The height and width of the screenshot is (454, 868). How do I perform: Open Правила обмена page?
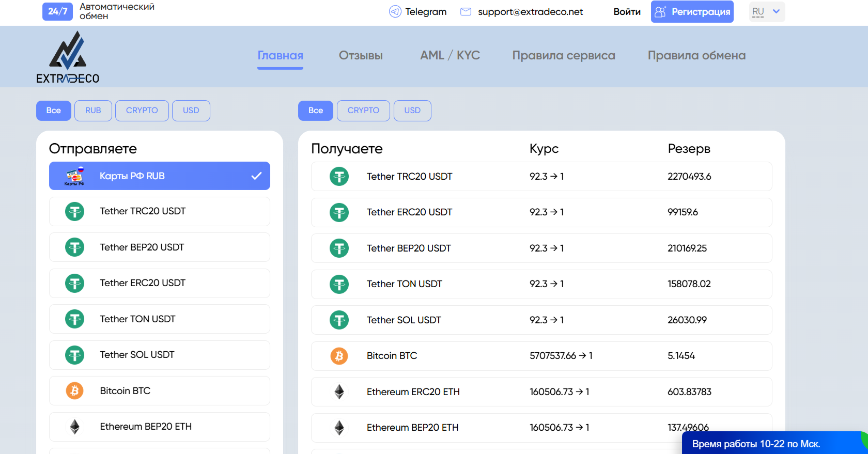pyautogui.click(x=696, y=56)
